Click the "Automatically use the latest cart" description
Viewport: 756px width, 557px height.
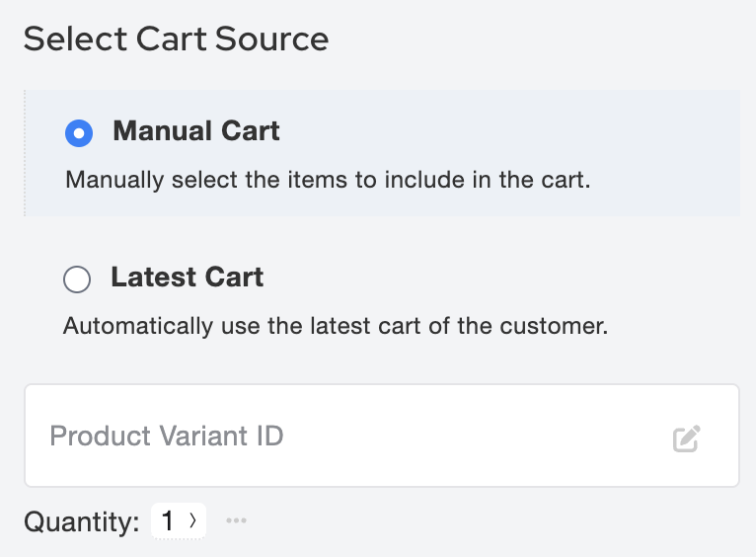(335, 326)
